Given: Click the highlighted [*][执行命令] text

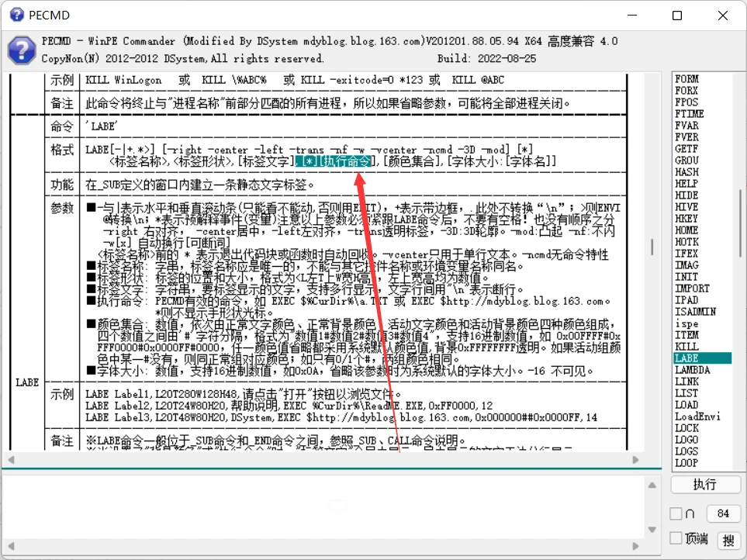Looking at the screenshot, I should point(333,161).
